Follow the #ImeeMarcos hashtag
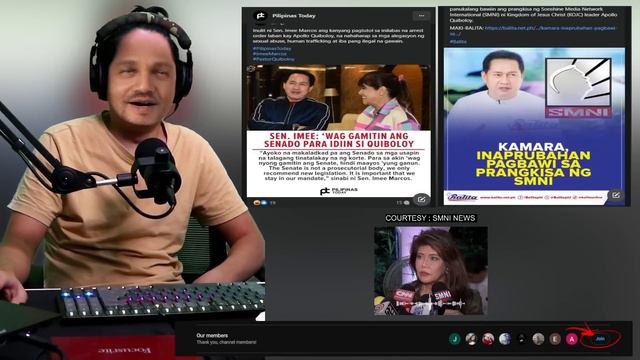640x360 pixels. tap(269, 54)
